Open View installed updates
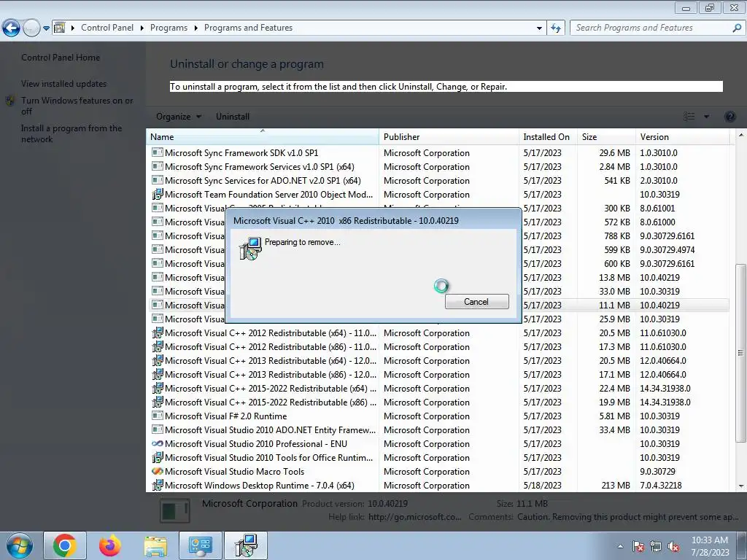Viewport: 747px width, 560px height. point(64,83)
